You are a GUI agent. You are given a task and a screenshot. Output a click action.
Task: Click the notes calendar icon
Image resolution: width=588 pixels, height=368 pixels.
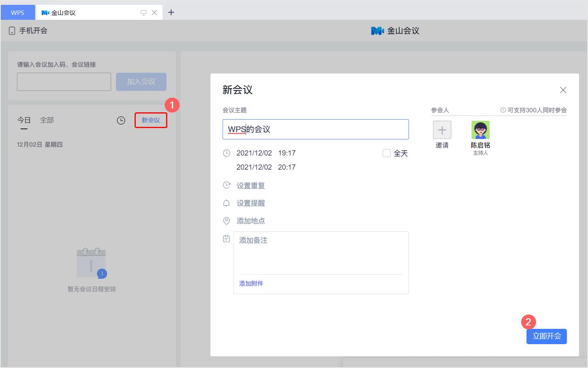click(x=227, y=239)
